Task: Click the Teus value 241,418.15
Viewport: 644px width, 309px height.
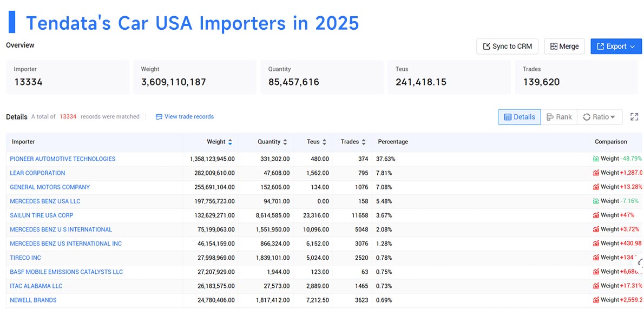Action: point(421,82)
